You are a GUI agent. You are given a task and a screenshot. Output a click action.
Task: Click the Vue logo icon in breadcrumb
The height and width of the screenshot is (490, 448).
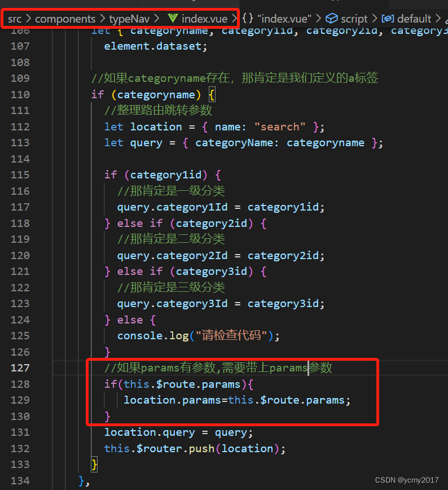tap(173, 19)
